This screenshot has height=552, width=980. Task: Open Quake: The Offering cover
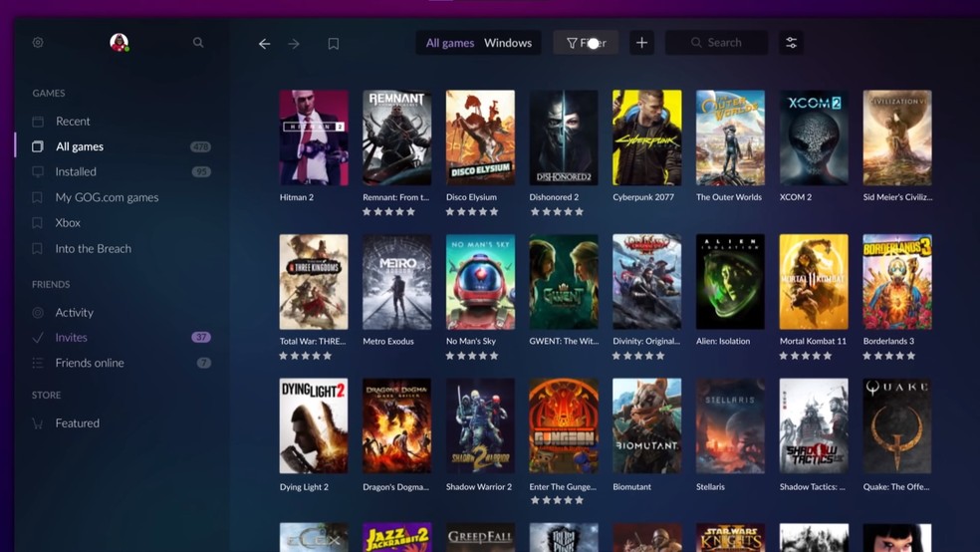897,425
